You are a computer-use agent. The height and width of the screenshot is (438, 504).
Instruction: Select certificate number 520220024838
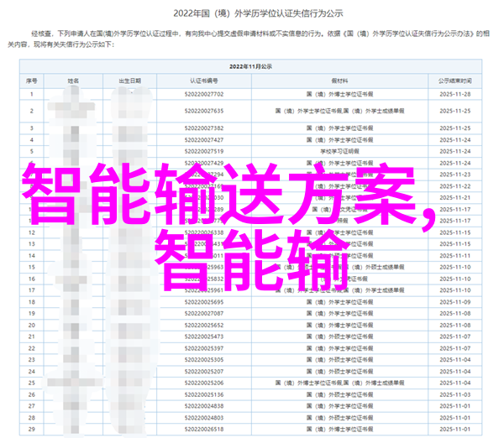(x=204, y=406)
